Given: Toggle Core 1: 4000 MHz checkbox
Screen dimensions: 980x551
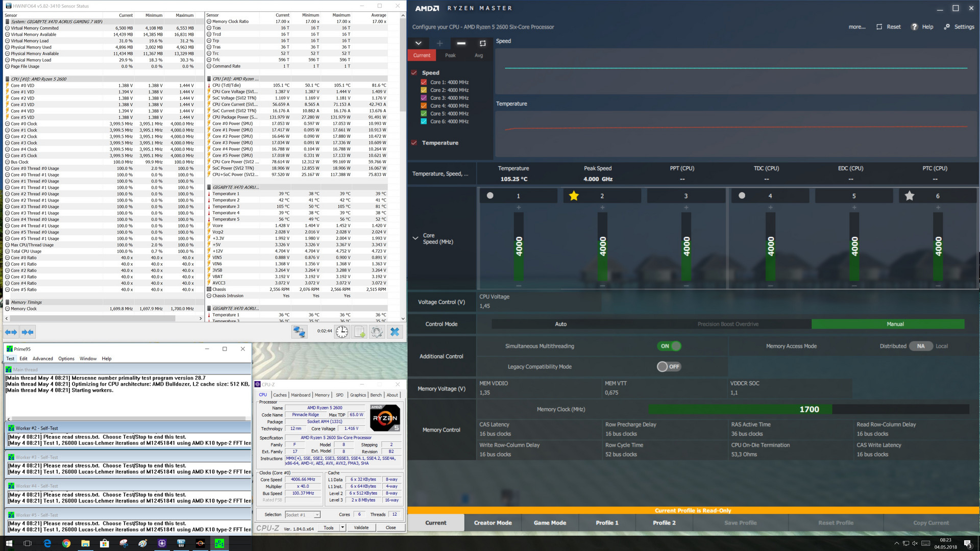Looking at the screenshot, I should (424, 82).
